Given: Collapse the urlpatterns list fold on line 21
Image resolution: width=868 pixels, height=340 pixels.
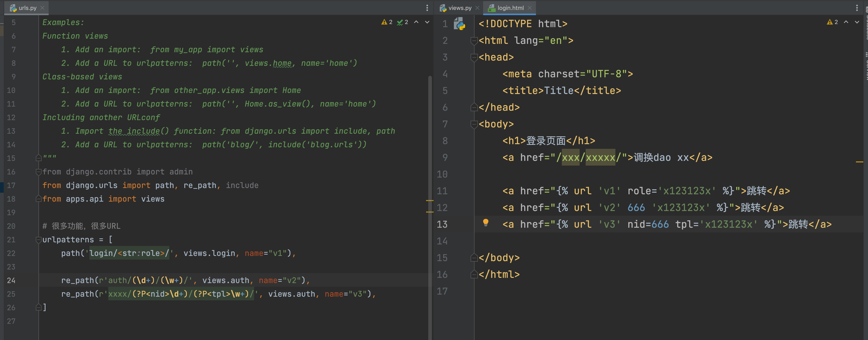Looking at the screenshot, I should pyautogui.click(x=38, y=240).
